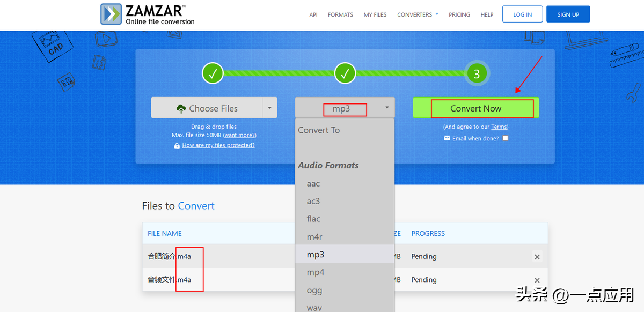Select wav audio format

coord(345,307)
